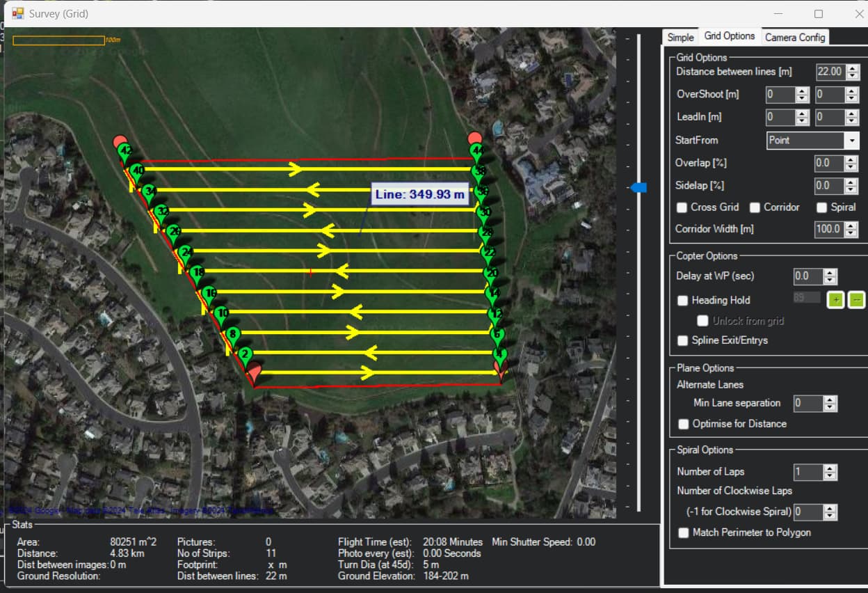This screenshot has height=593, width=868.
Task: Click the red flag marker below waypoint 2
Action: click(255, 371)
